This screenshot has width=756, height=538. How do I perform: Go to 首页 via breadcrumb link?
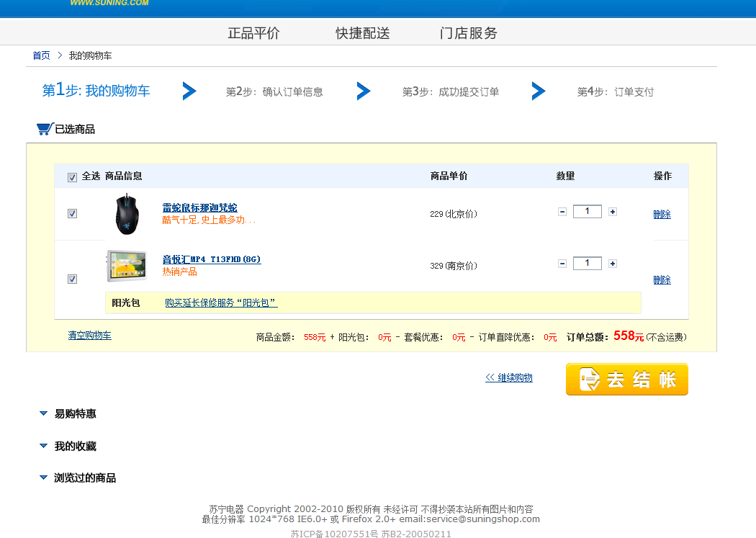click(41, 55)
